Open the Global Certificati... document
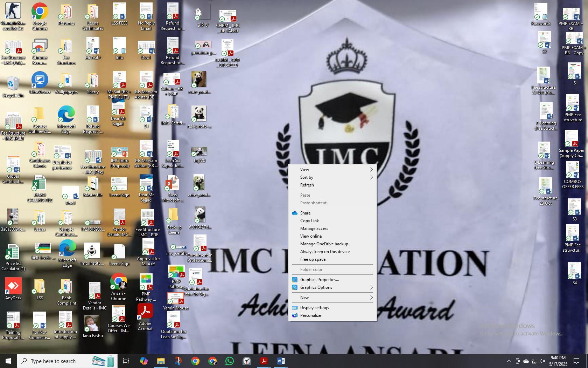The width and height of the screenshot is (588, 368). pyautogui.click(x=13, y=170)
